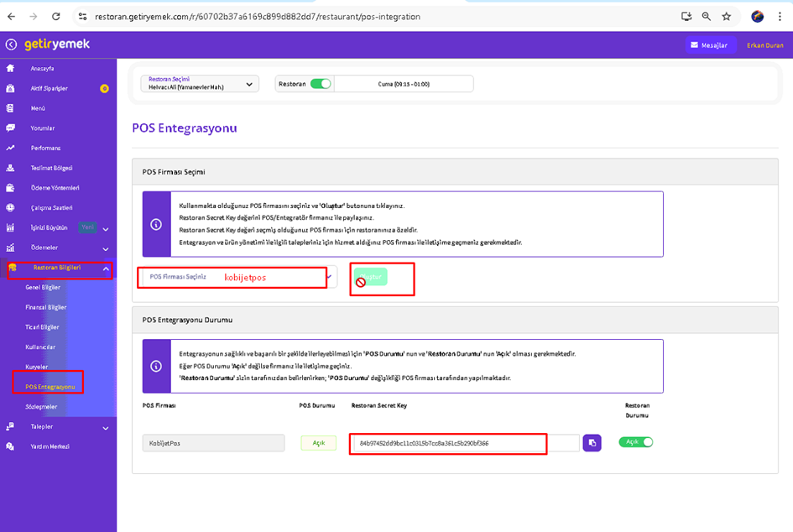Click the Yeni badge beside İşinizi Büyütün
The width and height of the screenshot is (793, 532).
click(x=87, y=227)
